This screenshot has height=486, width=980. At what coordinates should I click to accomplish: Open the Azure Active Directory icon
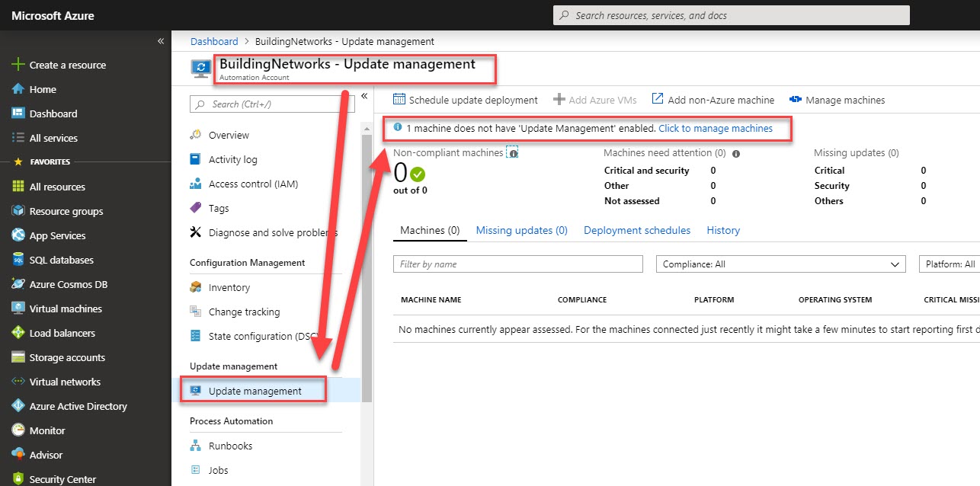click(x=18, y=406)
